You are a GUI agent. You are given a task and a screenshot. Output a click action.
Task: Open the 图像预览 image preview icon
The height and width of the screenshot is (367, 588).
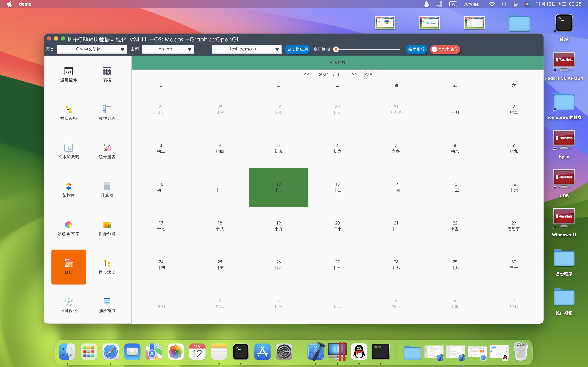[107, 225]
